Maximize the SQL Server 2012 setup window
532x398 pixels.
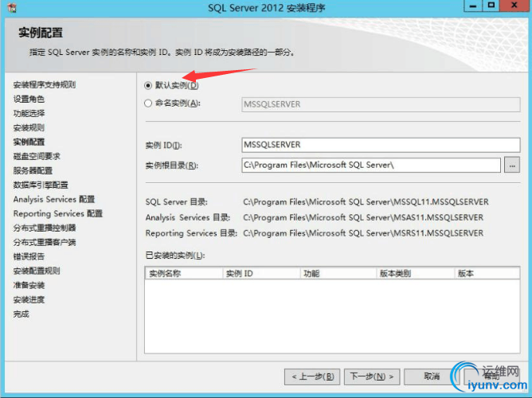(x=491, y=6)
